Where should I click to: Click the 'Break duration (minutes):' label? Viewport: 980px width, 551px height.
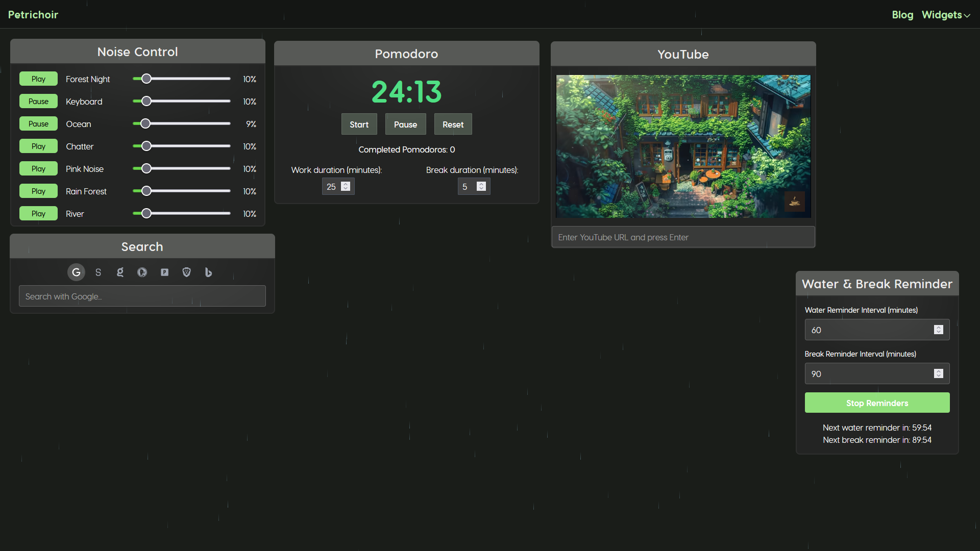point(472,170)
